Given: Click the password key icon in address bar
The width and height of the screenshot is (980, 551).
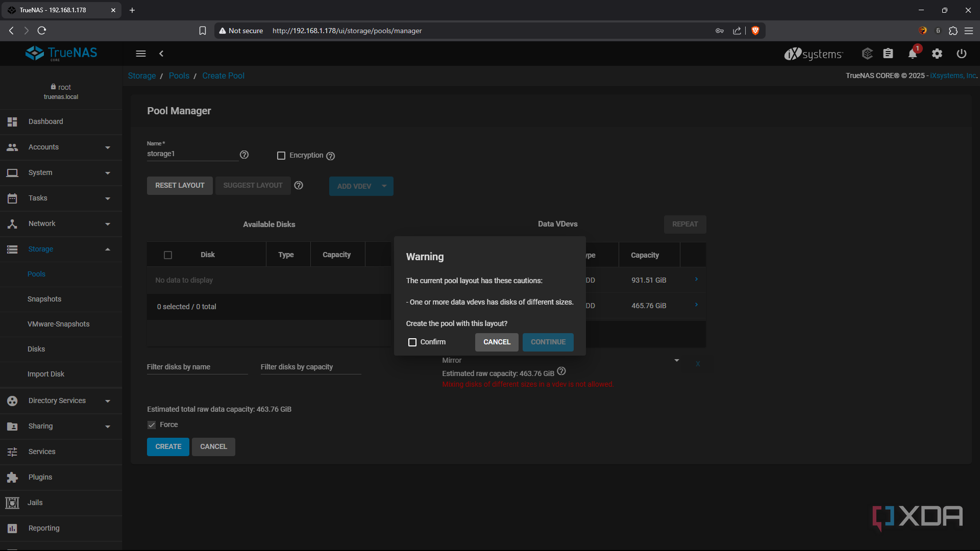Looking at the screenshot, I should coord(720,31).
